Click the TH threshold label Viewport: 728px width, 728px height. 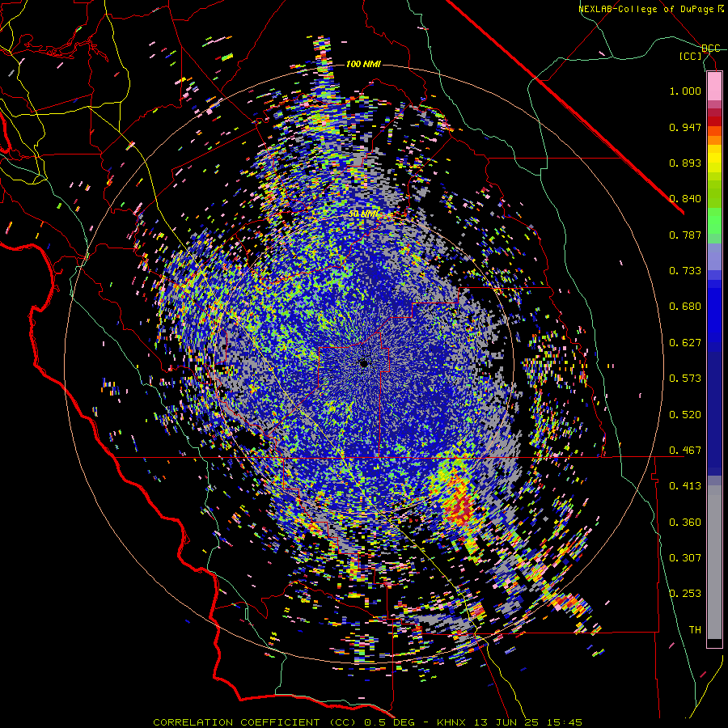coord(695,630)
